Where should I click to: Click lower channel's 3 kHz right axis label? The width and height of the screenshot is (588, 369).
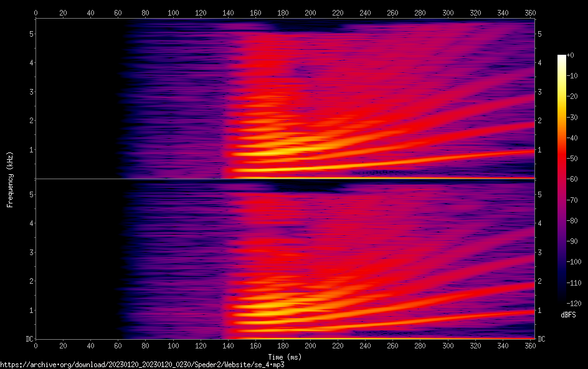[539, 252]
